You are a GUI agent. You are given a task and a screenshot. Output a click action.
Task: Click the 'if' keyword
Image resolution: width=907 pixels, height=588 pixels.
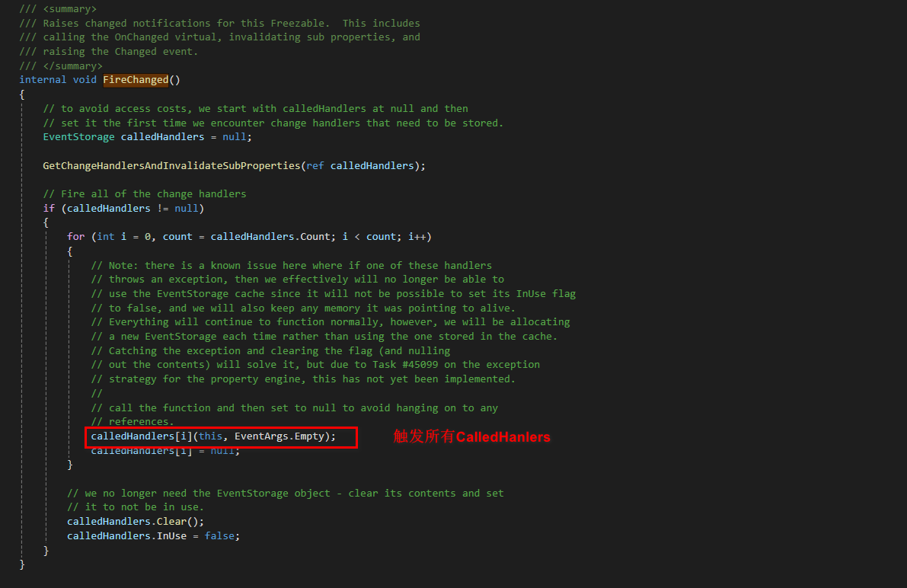point(49,209)
